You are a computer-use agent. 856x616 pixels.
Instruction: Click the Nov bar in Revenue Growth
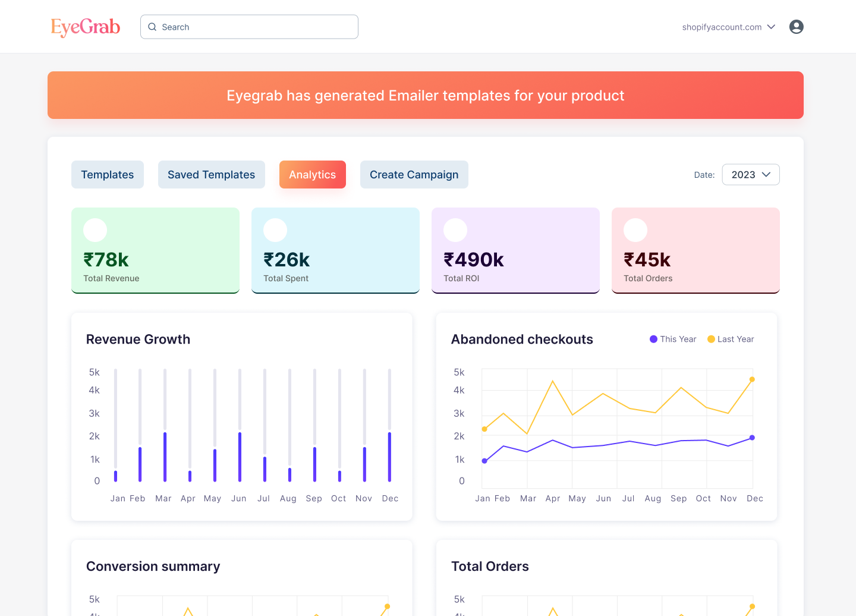364,464
